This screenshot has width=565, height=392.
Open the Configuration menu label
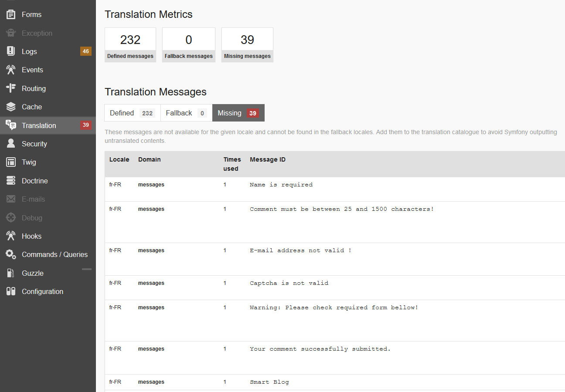coord(42,291)
